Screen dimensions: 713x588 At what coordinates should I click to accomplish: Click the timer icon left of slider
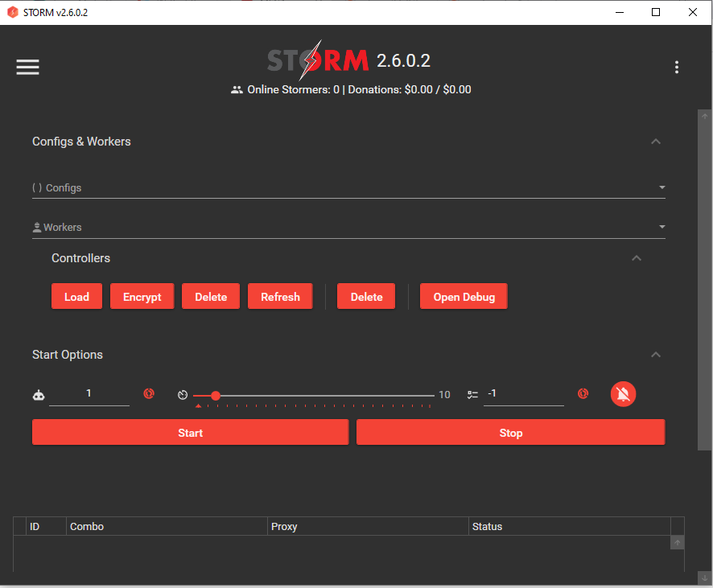click(183, 395)
